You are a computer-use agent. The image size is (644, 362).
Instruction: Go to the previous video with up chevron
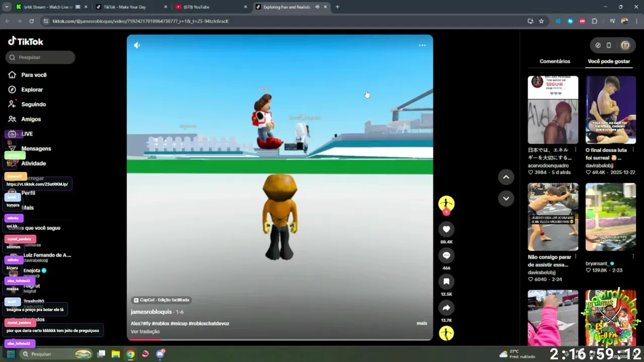tap(506, 177)
